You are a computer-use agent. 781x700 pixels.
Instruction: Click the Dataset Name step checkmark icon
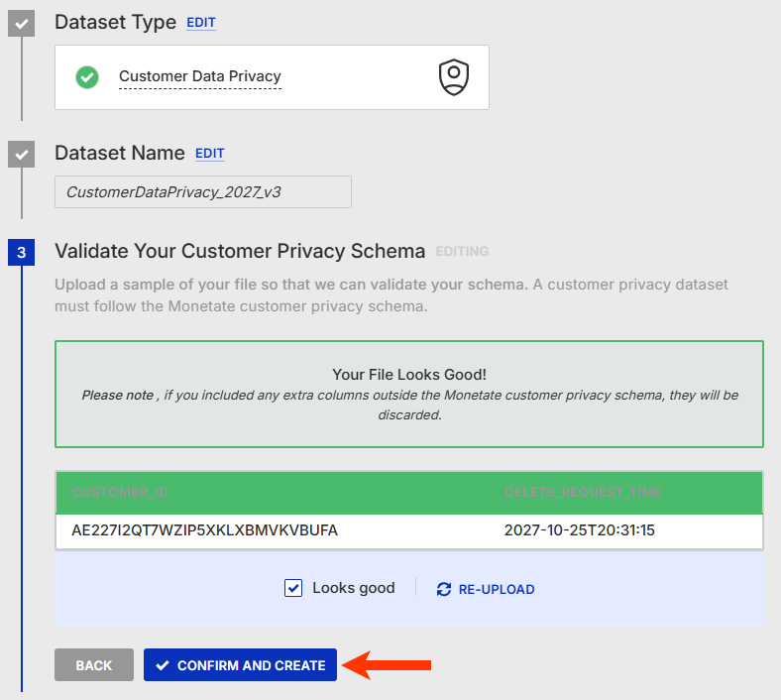tap(22, 155)
